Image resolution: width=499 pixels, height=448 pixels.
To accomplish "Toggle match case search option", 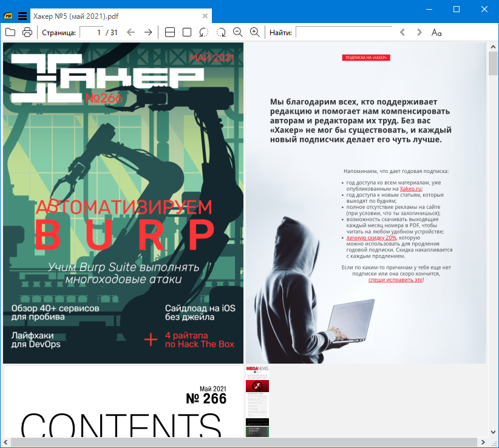I will [436, 32].
